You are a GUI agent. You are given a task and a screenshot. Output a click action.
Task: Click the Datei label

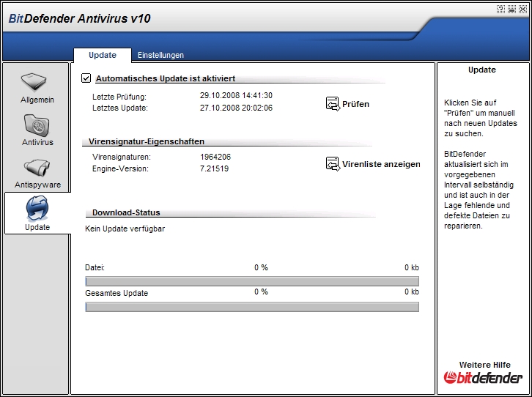95,268
